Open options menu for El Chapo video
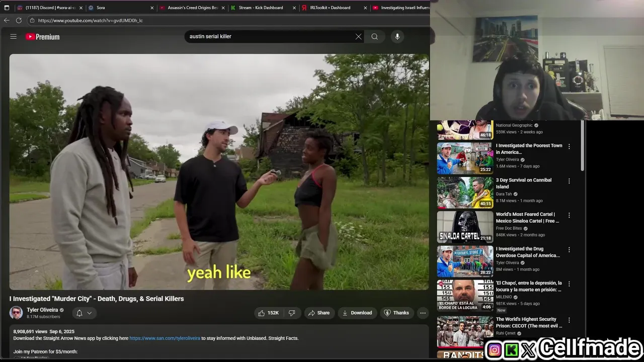Screen dimensions: 644x362 569,284
